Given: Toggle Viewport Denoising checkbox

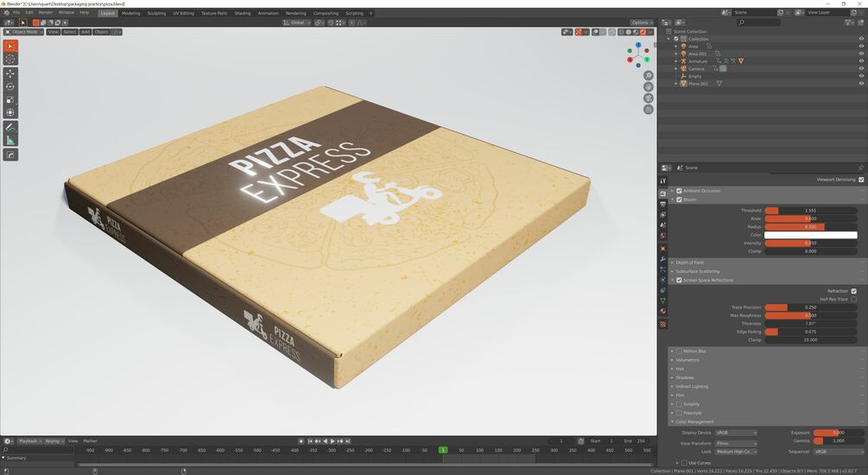Looking at the screenshot, I should pyautogui.click(x=861, y=180).
